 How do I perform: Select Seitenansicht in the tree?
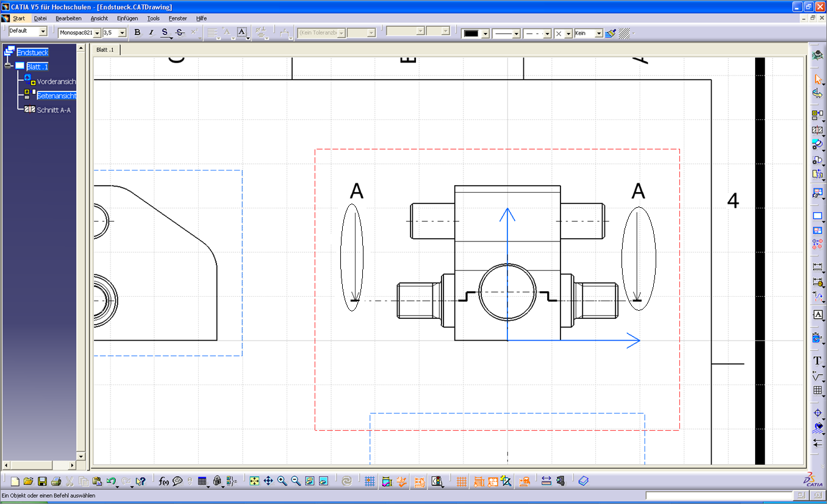click(56, 96)
